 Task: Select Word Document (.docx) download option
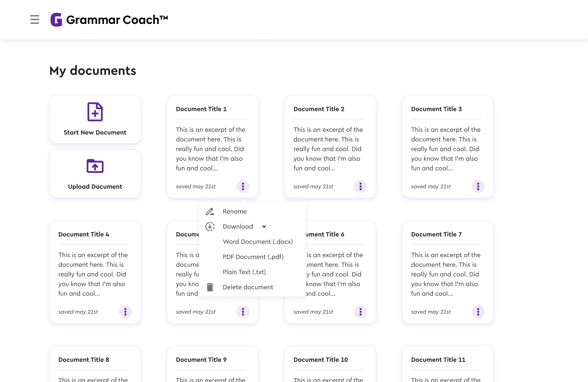pos(258,242)
